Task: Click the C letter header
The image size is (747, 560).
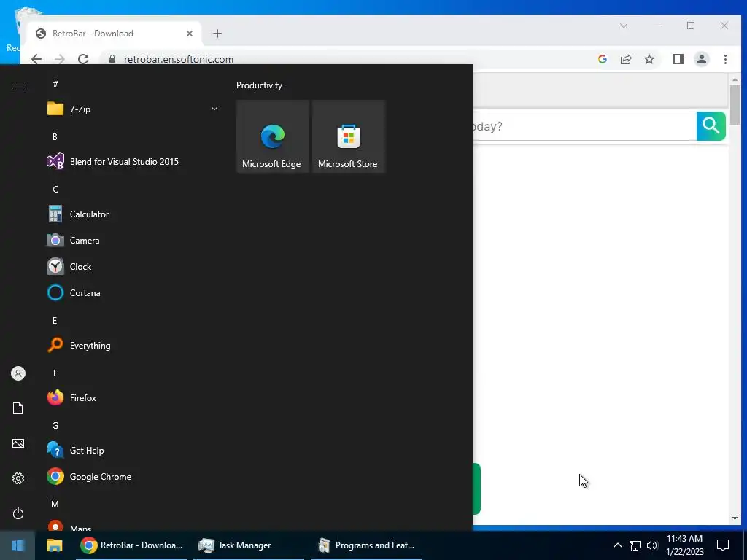Action: [x=55, y=189]
